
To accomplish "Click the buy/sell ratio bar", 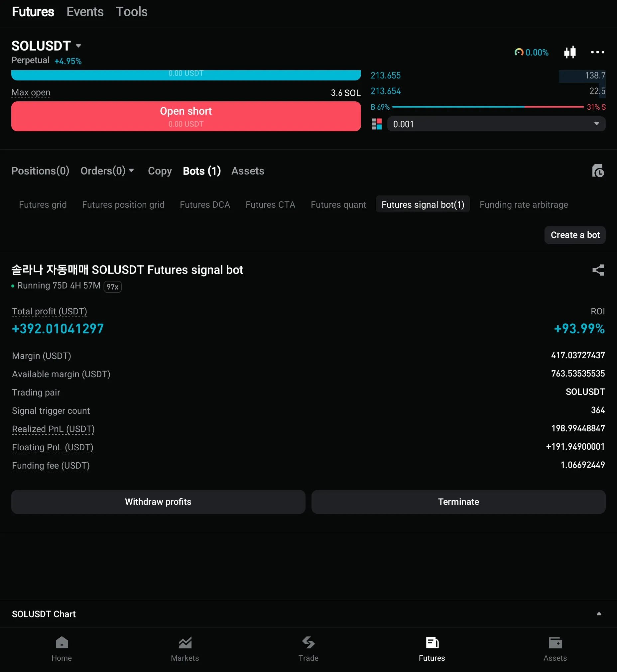I will [487, 107].
